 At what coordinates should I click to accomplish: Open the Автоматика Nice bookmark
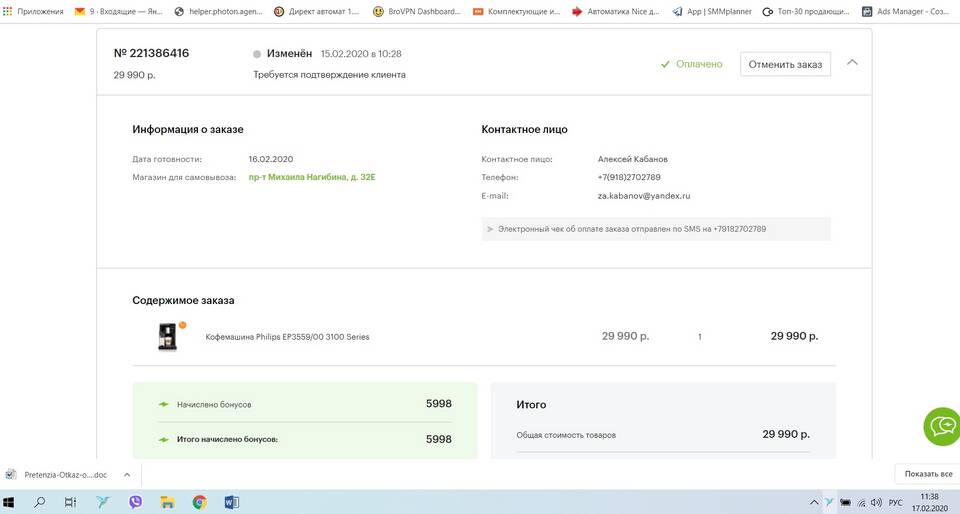pyautogui.click(x=616, y=11)
